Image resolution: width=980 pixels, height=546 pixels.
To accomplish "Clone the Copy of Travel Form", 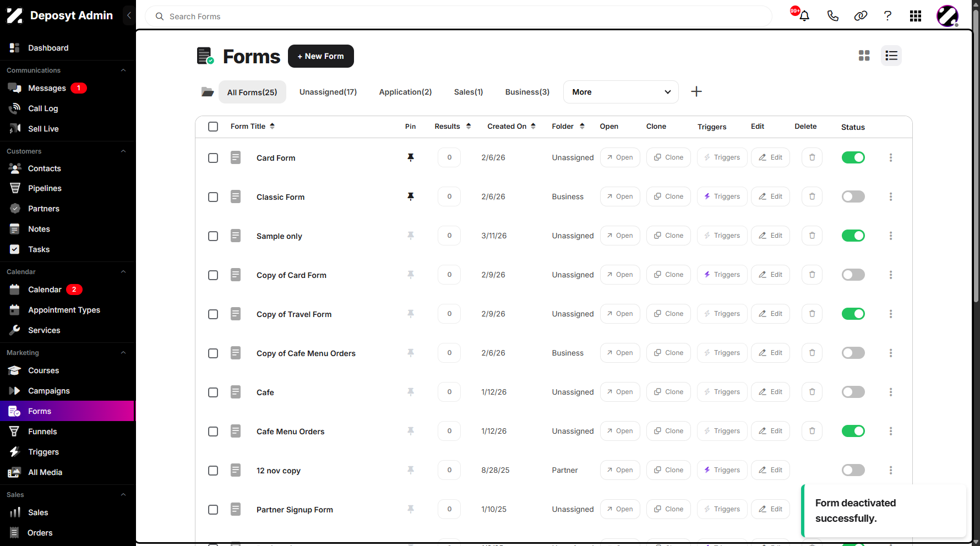I will click(668, 314).
